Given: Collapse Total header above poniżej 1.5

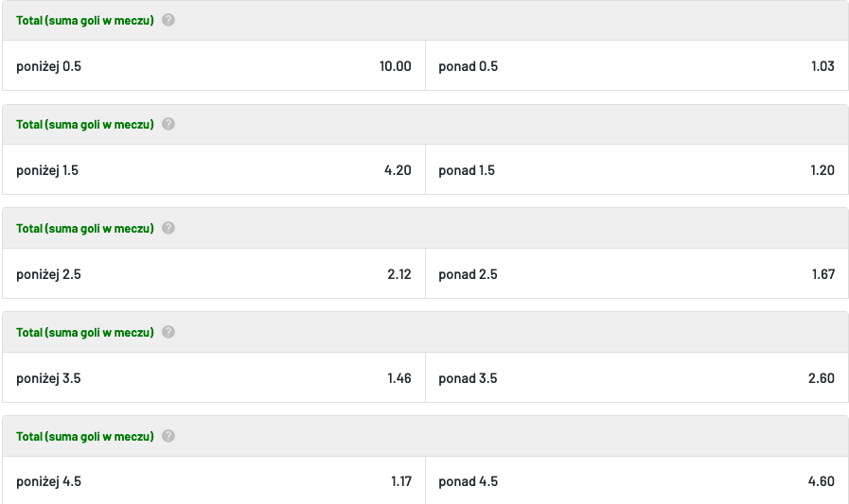Looking at the screenshot, I should [425, 125].
